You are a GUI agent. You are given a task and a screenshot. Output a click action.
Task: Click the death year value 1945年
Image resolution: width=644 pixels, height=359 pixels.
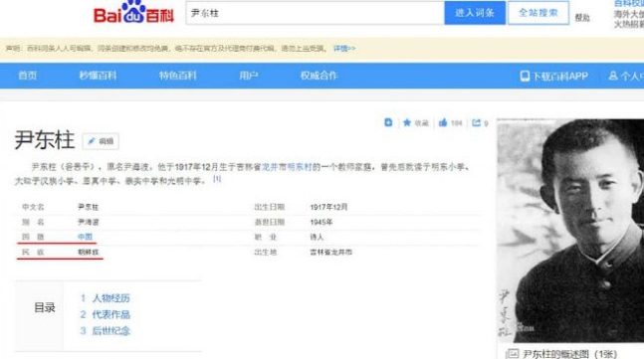coord(322,222)
